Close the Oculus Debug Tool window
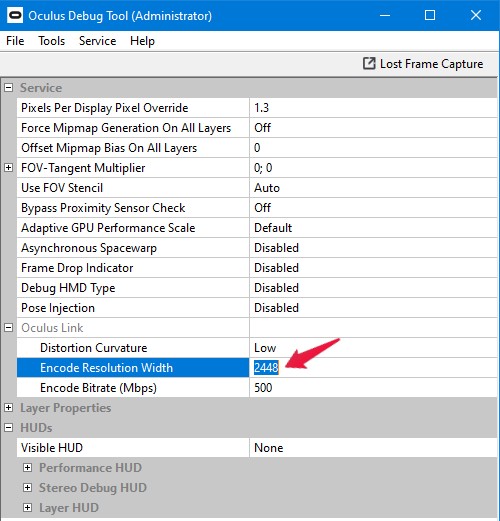This screenshot has width=500, height=521. tap(476, 15)
